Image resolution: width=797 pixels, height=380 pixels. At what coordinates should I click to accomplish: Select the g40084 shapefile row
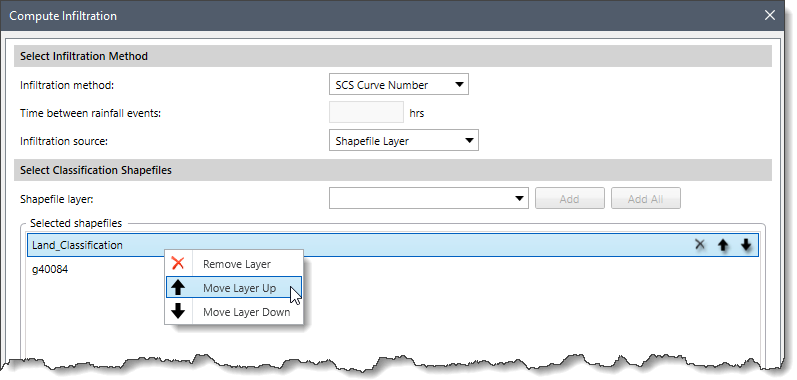pos(392,269)
